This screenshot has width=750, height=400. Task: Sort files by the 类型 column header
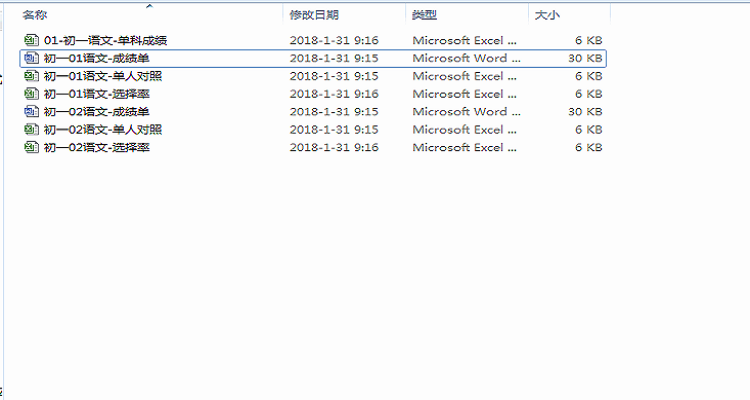coord(424,15)
